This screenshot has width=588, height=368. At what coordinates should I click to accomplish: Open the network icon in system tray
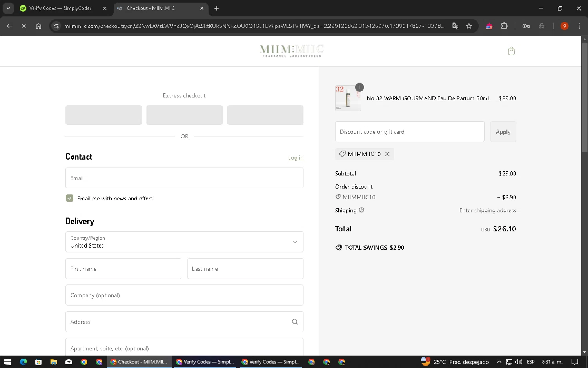point(509,362)
